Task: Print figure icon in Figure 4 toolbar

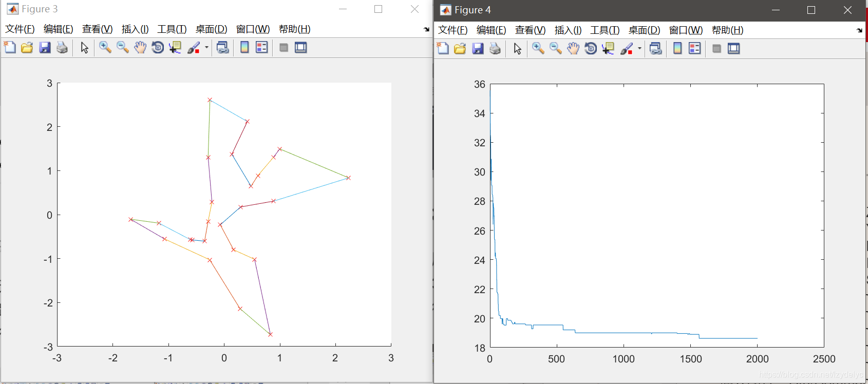Action: pyautogui.click(x=495, y=49)
